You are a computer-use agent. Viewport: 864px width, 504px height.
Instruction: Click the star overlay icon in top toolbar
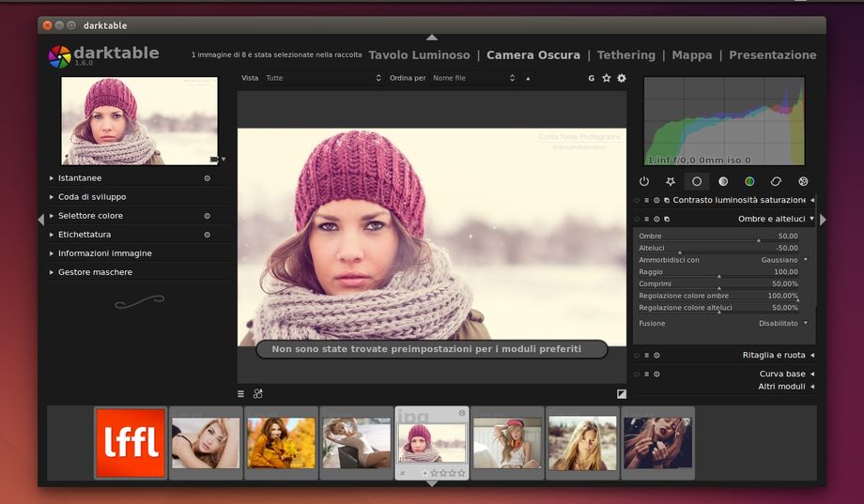pyautogui.click(x=606, y=78)
